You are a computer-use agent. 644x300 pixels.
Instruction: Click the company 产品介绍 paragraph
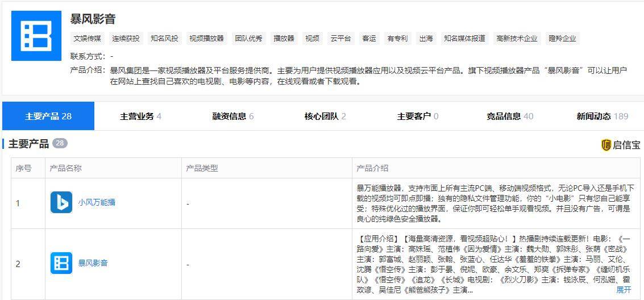368,76
